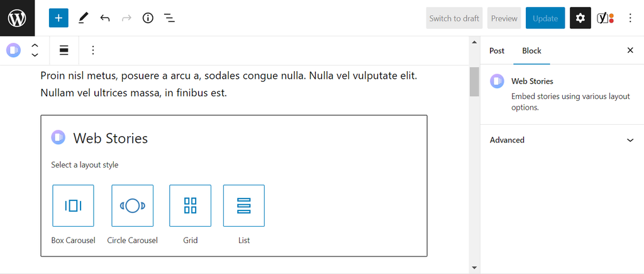Toggle the settings gear sidebar

pyautogui.click(x=580, y=18)
